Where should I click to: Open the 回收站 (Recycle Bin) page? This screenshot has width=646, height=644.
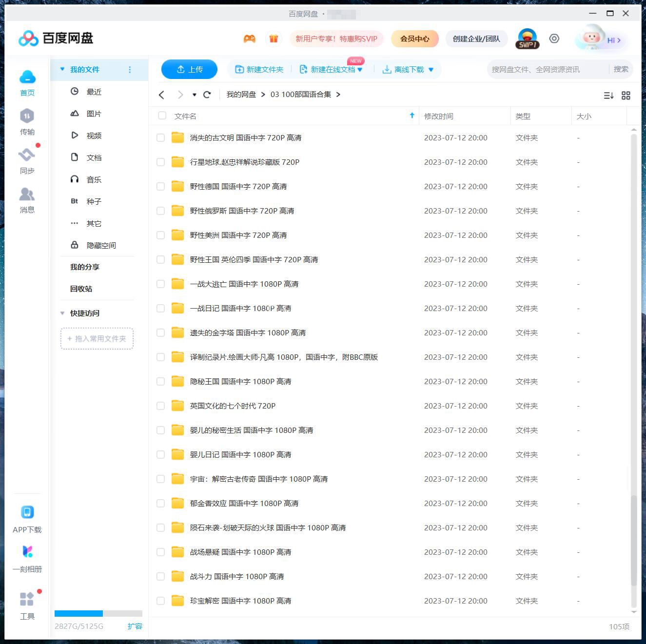80,289
